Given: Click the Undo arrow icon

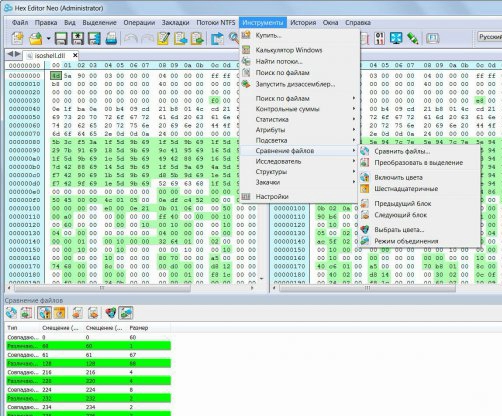Looking at the screenshot, I should pyautogui.click(x=130, y=39).
